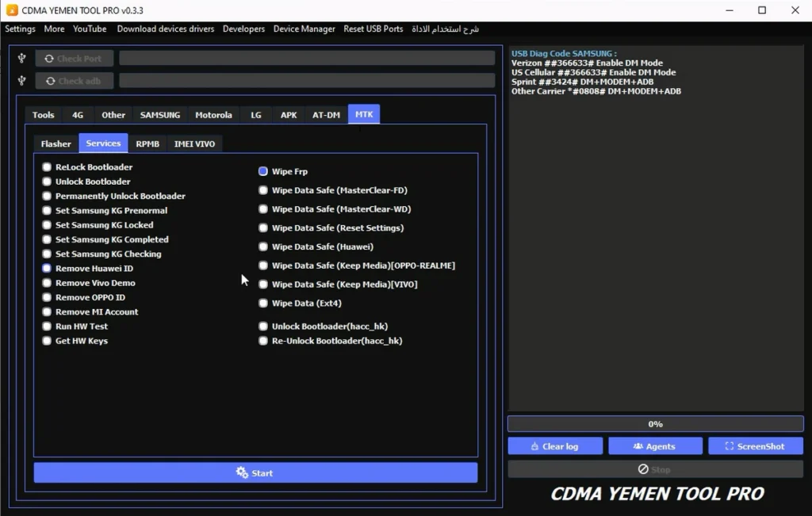
Task: Open the Device Manager menu item
Action: pos(304,29)
